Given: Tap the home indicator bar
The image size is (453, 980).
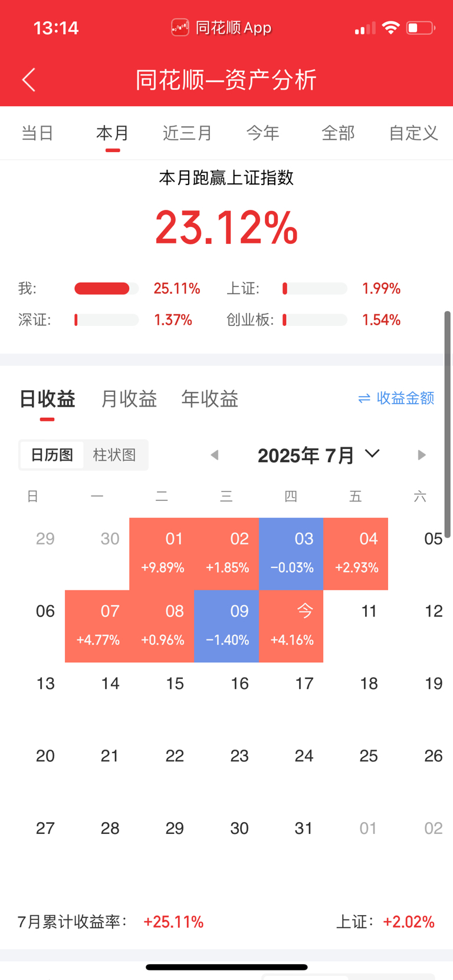Looking at the screenshot, I should tap(226, 967).
